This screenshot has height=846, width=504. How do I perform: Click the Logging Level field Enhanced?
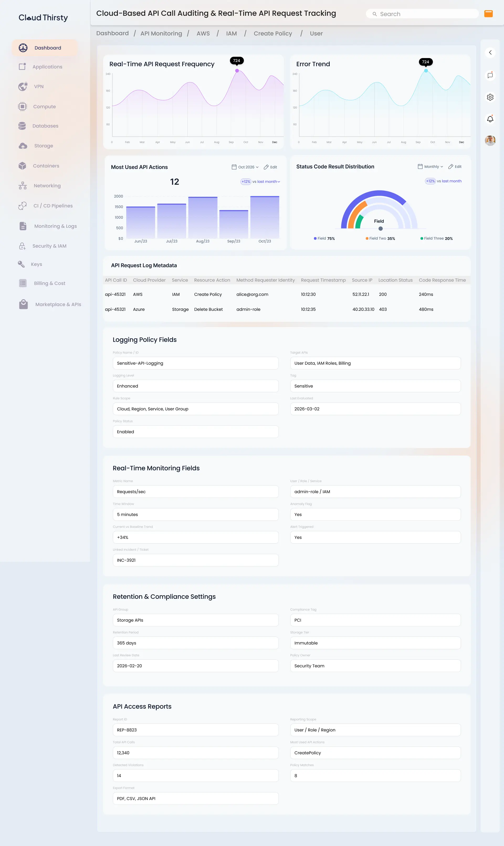(196, 386)
